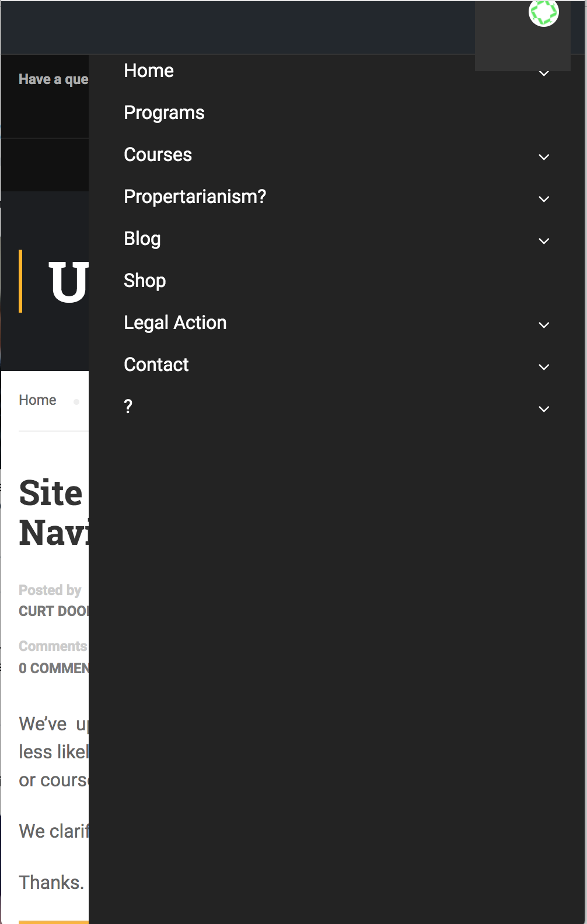Click the 0 Comments link
587x924 pixels.
click(x=54, y=668)
